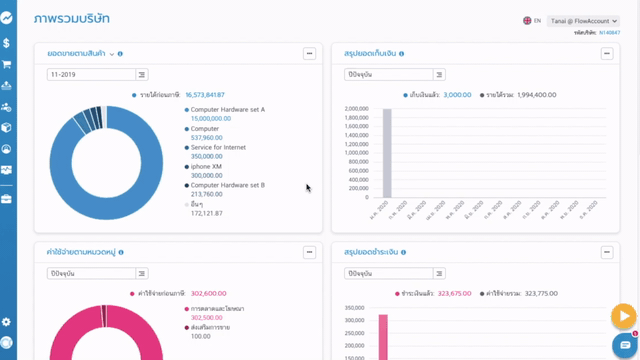Click the 350,000.00 value

[x=207, y=157]
